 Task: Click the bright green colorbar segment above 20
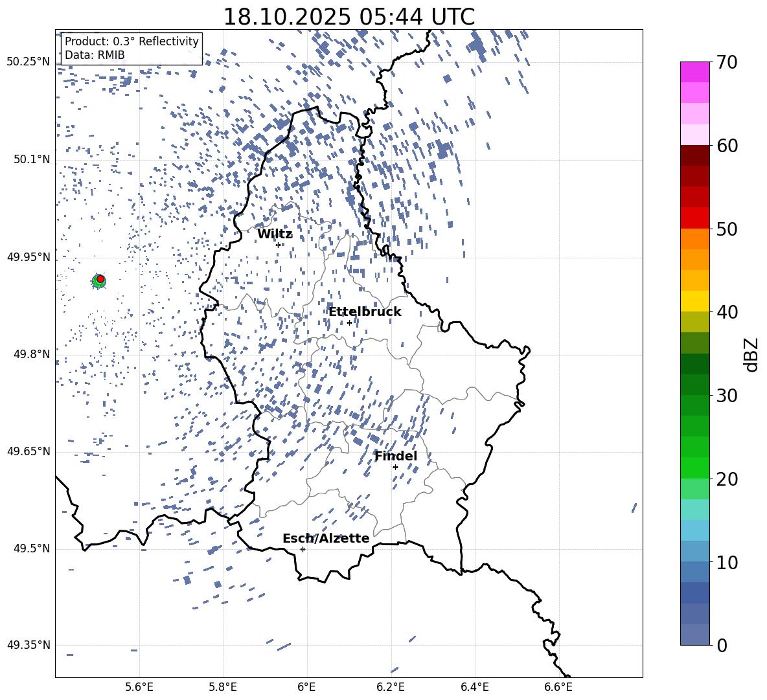(x=694, y=468)
